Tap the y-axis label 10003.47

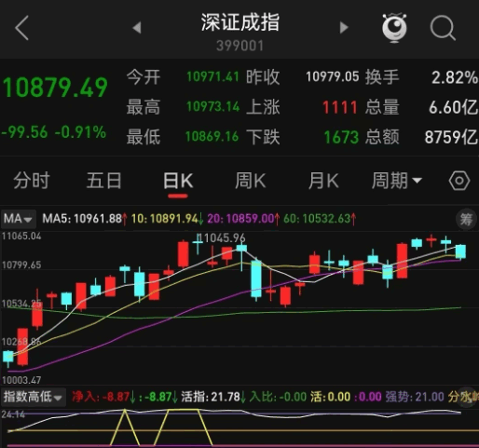(x=21, y=380)
